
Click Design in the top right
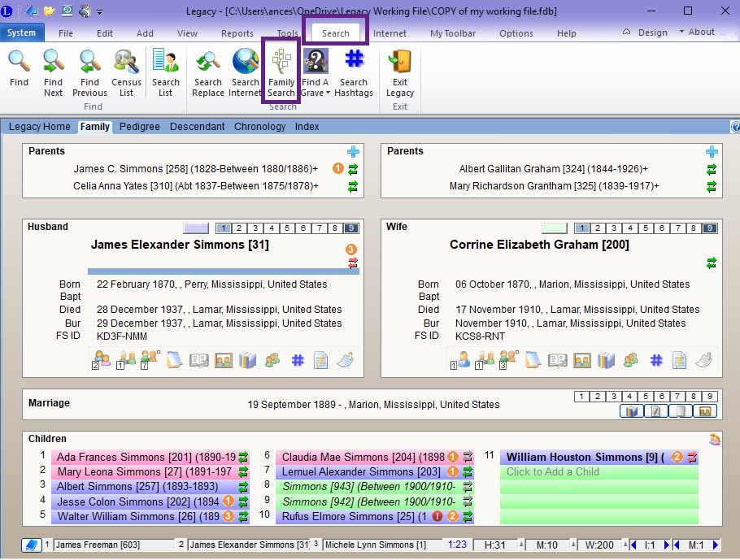[653, 32]
